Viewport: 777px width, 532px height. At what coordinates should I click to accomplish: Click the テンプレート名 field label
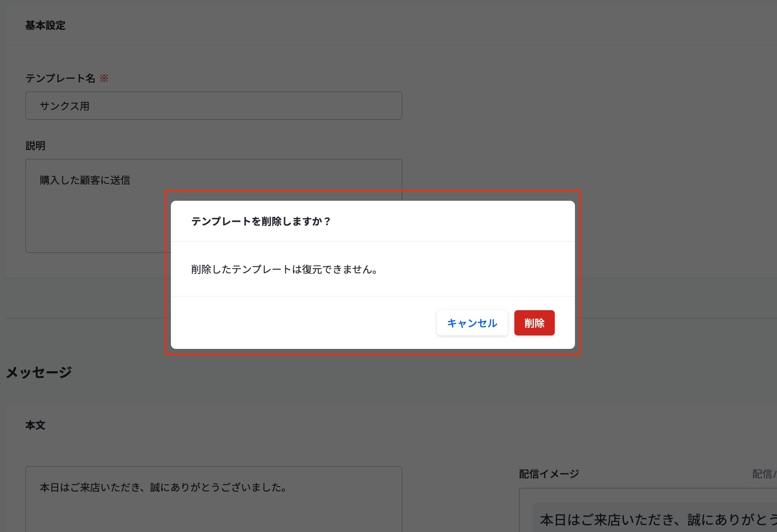coord(60,78)
